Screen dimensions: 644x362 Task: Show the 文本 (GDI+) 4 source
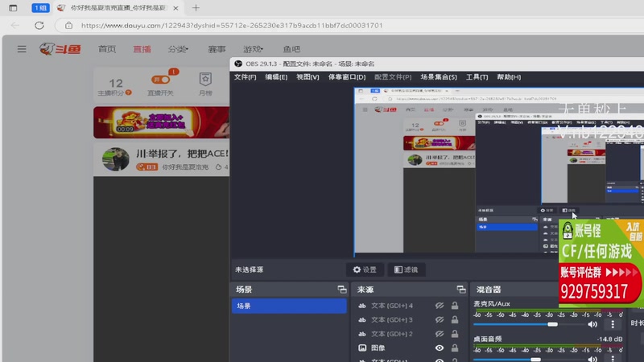tap(440, 306)
